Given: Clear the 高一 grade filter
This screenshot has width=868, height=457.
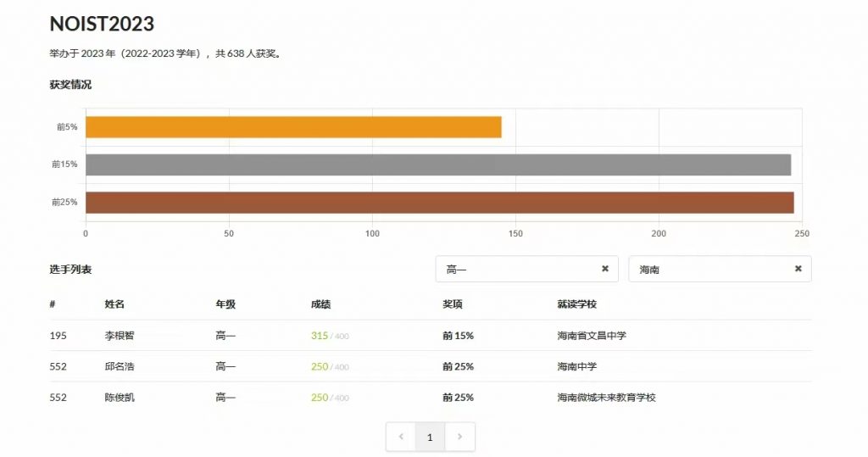Looking at the screenshot, I should click(x=604, y=269).
